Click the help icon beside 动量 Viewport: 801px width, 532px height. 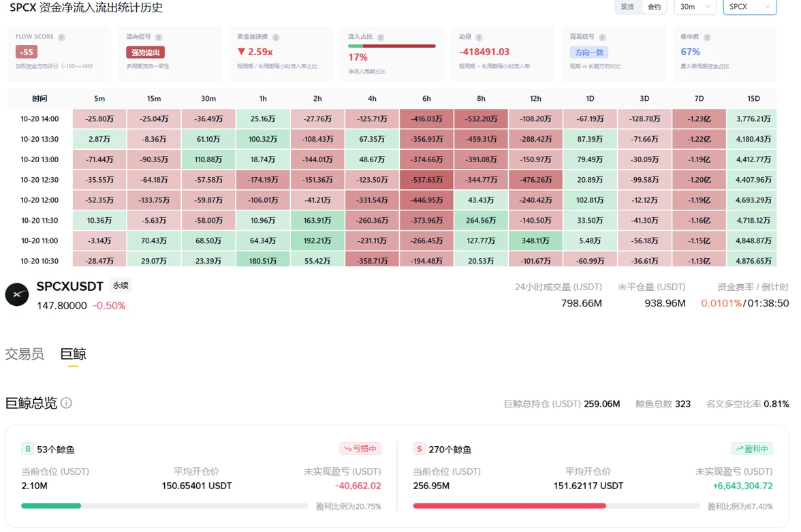tap(480, 37)
